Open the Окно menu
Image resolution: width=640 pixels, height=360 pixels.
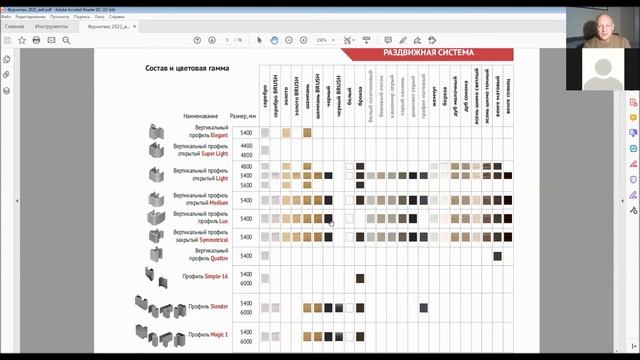tap(99, 17)
